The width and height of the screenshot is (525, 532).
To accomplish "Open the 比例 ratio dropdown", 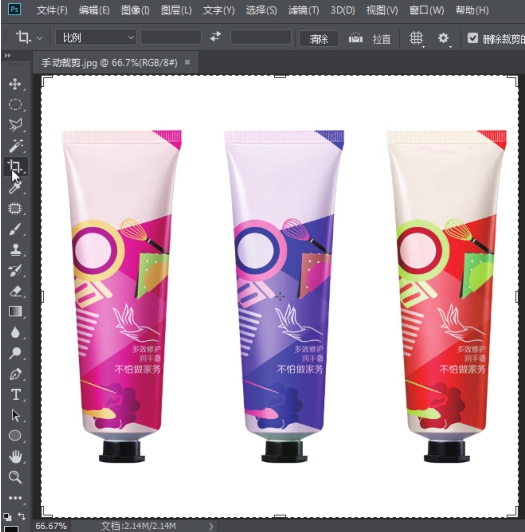I will click(x=96, y=38).
